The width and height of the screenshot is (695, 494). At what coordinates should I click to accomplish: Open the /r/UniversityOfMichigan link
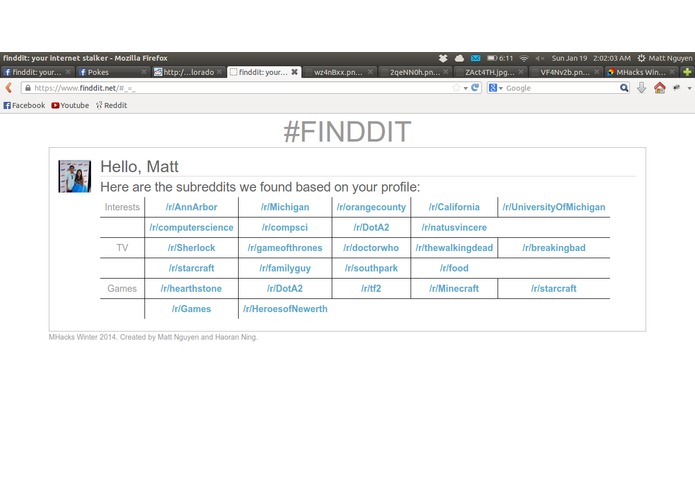point(554,207)
